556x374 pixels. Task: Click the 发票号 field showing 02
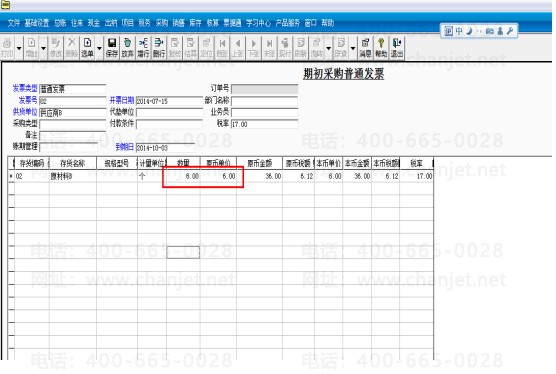pos(72,101)
